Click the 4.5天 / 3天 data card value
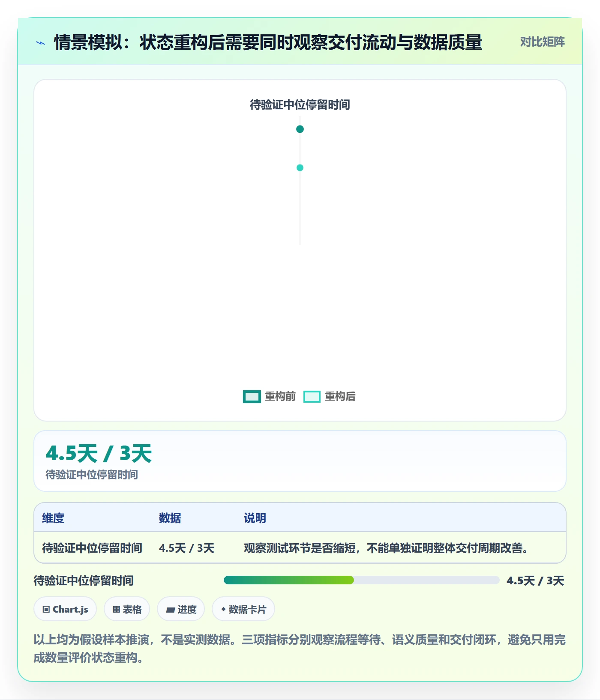This screenshot has width=600, height=700. click(x=99, y=453)
